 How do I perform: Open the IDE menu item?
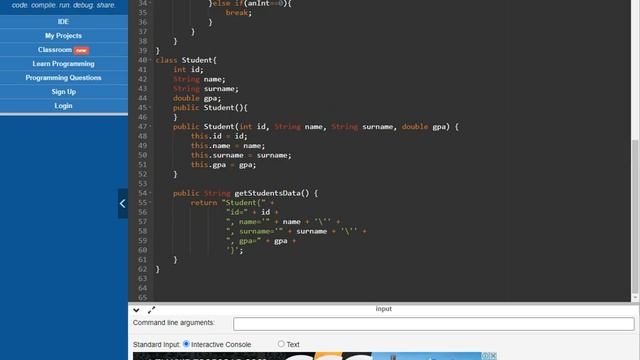[63, 22]
